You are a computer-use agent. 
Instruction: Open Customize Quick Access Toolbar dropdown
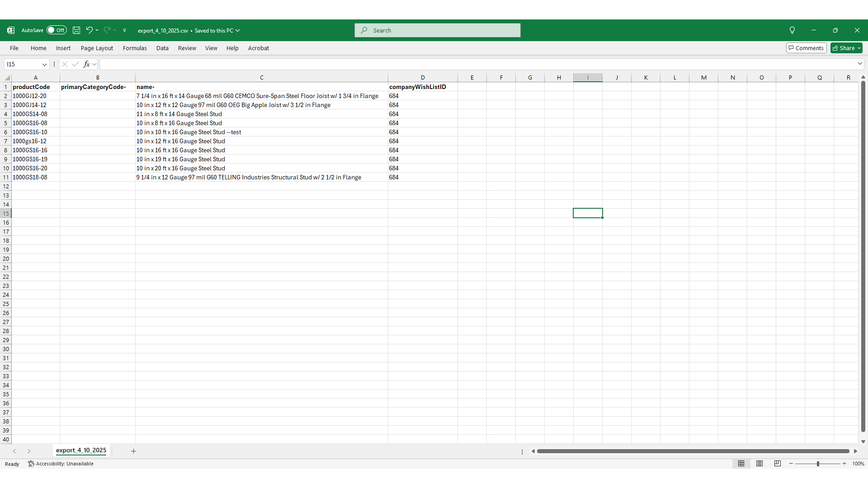125,30
